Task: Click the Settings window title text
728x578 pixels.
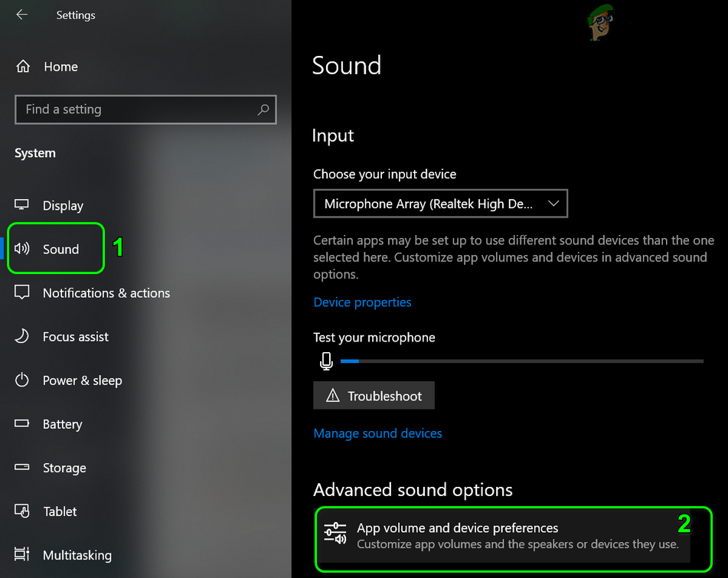Action: coord(76,15)
